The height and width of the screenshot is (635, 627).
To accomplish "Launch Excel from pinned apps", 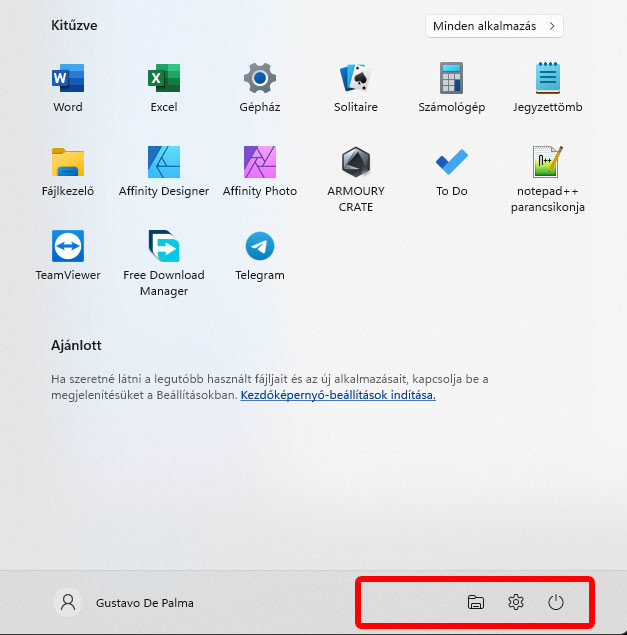I will pyautogui.click(x=164, y=79).
